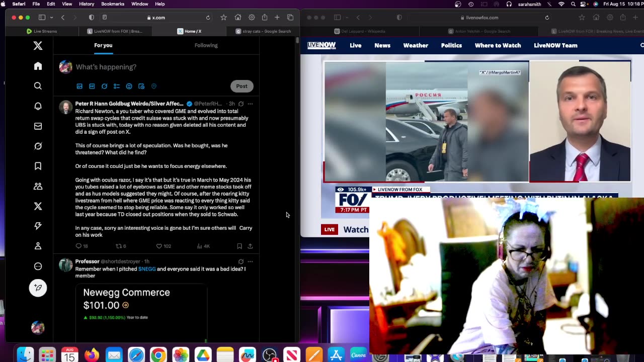644x362 pixels.
Task: Open Where to Watch on LiveNOW site
Action: pyautogui.click(x=498, y=45)
